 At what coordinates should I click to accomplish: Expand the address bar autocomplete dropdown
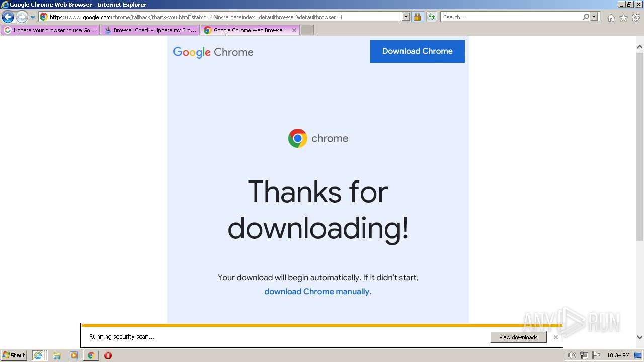[406, 17]
